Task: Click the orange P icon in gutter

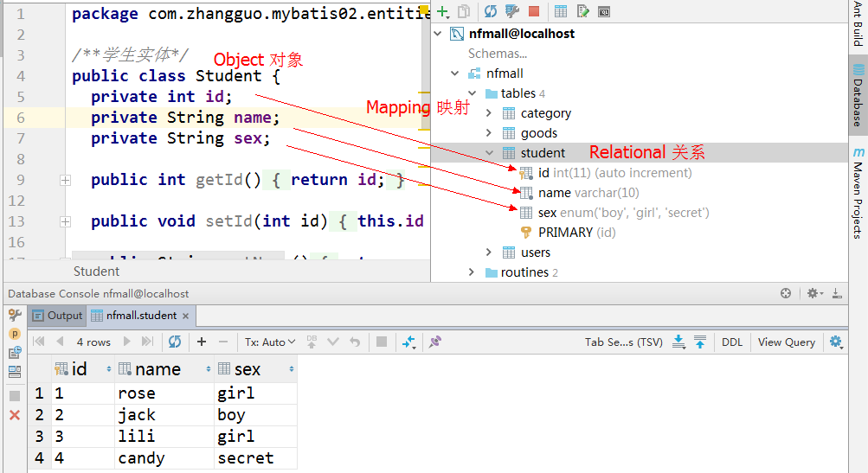Action: click(15, 334)
